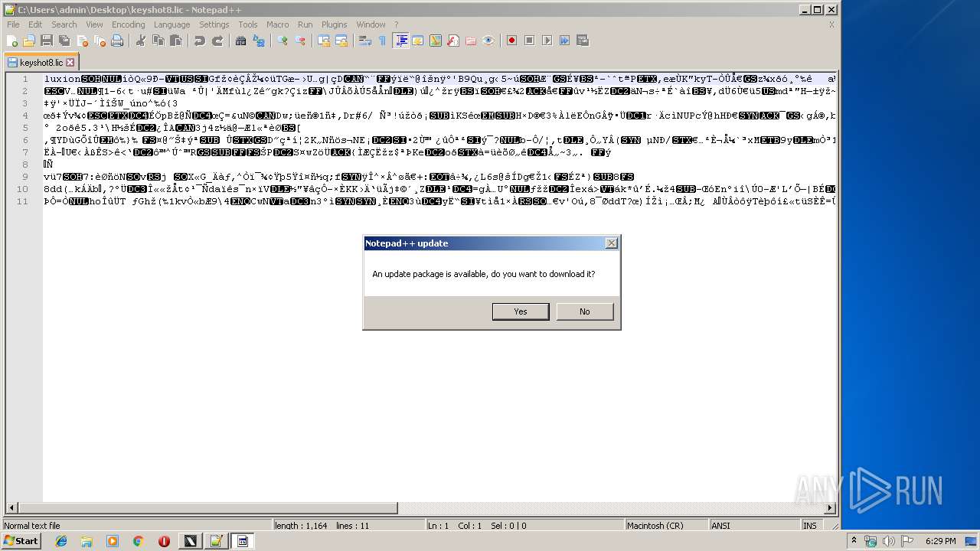Open the Language menu
The image size is (980, 551).
[x=171, y=24]
